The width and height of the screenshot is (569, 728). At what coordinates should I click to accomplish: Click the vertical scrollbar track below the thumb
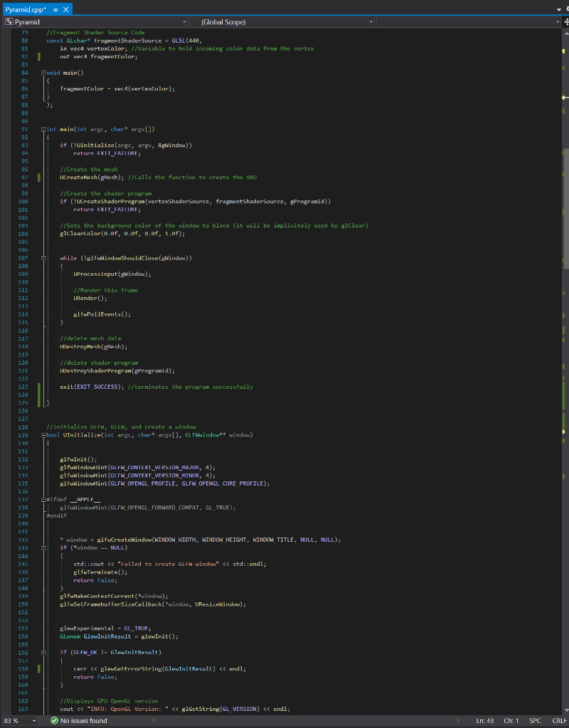[563, 427]
